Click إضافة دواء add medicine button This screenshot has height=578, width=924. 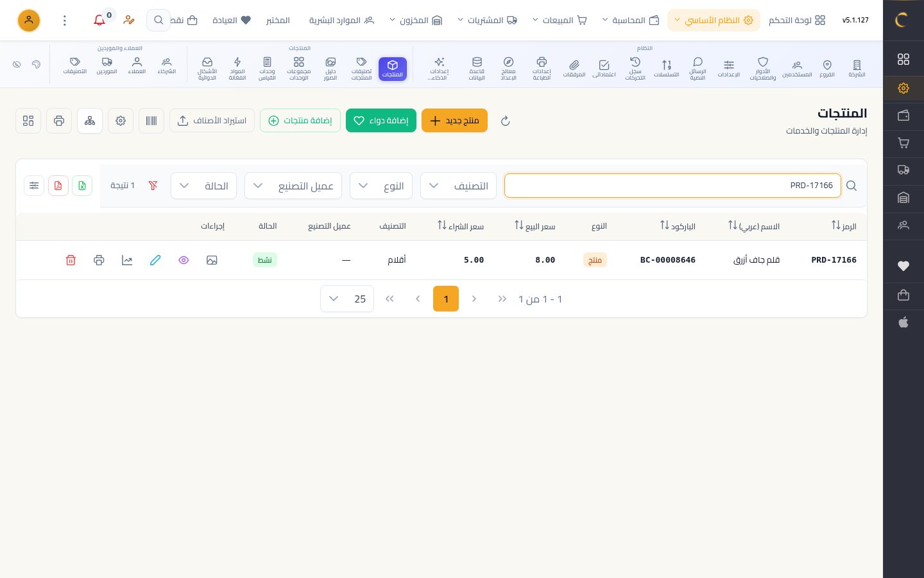(x=381, y=121)
